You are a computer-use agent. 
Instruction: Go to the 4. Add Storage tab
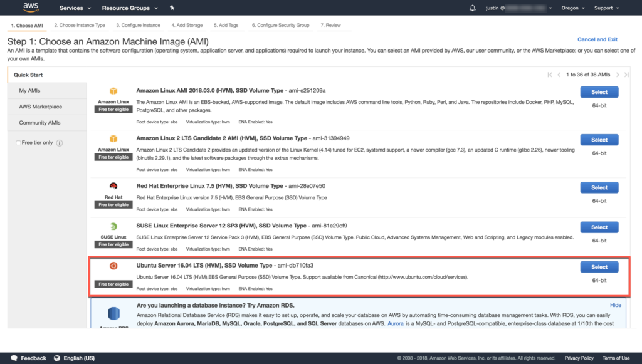[187, 25]
